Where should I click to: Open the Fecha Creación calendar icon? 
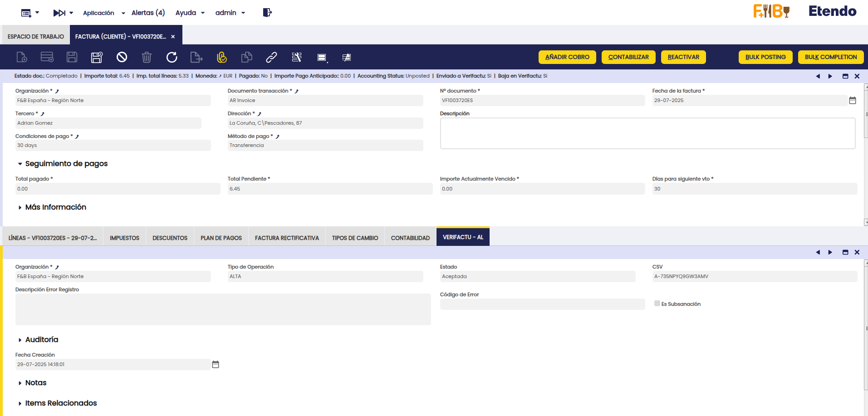216,364
